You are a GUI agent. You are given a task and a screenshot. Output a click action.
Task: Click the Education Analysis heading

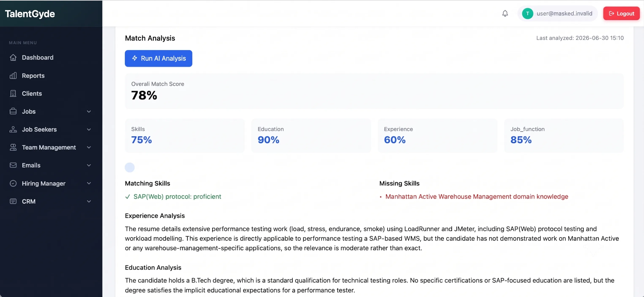pyautogui.click(x=153, y=267)
